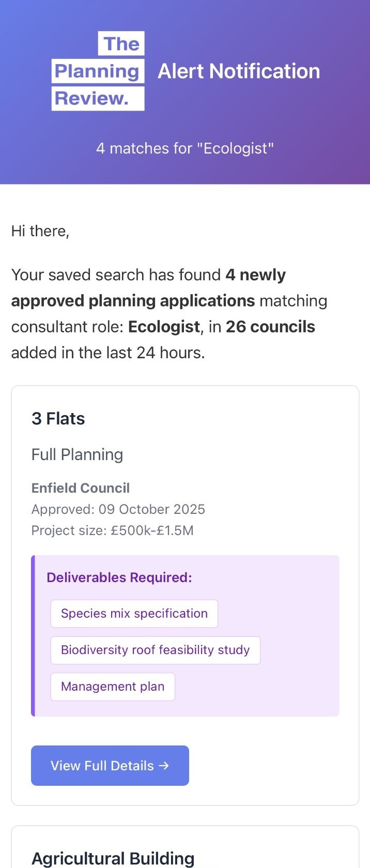Click the View Full Details button
The height and width of the screenshot is (868, 370).
110,766
